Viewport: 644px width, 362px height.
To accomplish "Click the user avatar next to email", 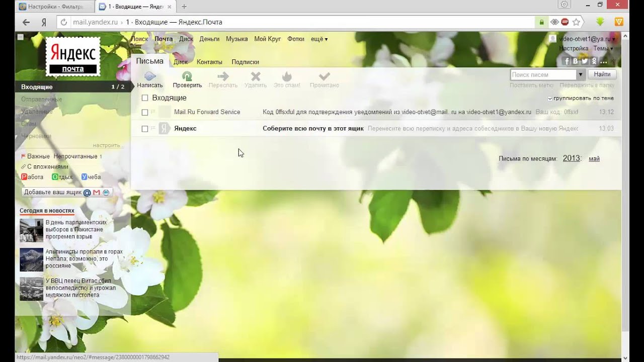I will (x=552, y=39).
